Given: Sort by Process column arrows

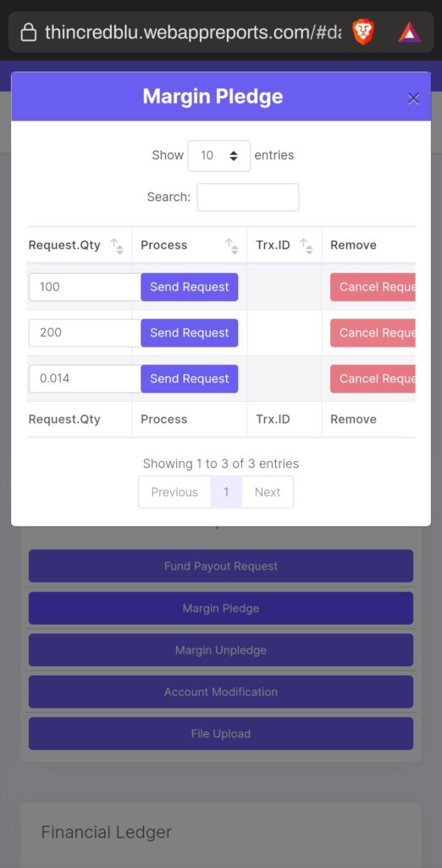Looking at the screenshot, I should pos(231,246).
